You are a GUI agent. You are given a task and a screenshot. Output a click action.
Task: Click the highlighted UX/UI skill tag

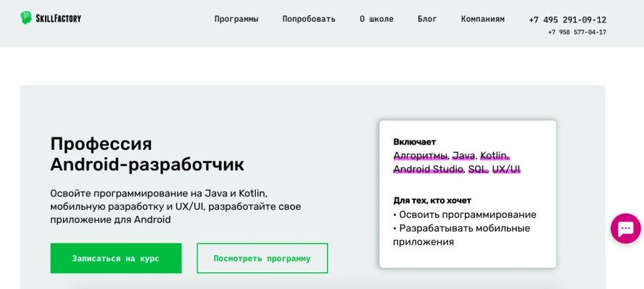tap(506, 169)
